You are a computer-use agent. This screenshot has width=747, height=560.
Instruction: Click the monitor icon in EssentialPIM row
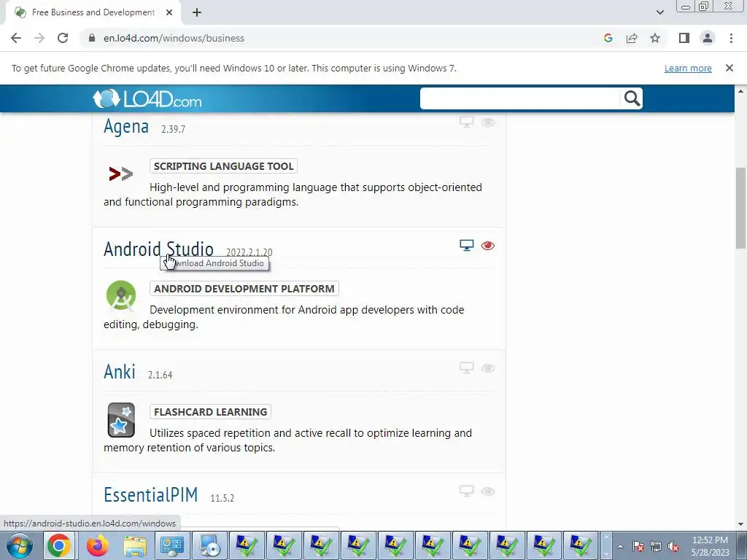[x=466, y=491]
